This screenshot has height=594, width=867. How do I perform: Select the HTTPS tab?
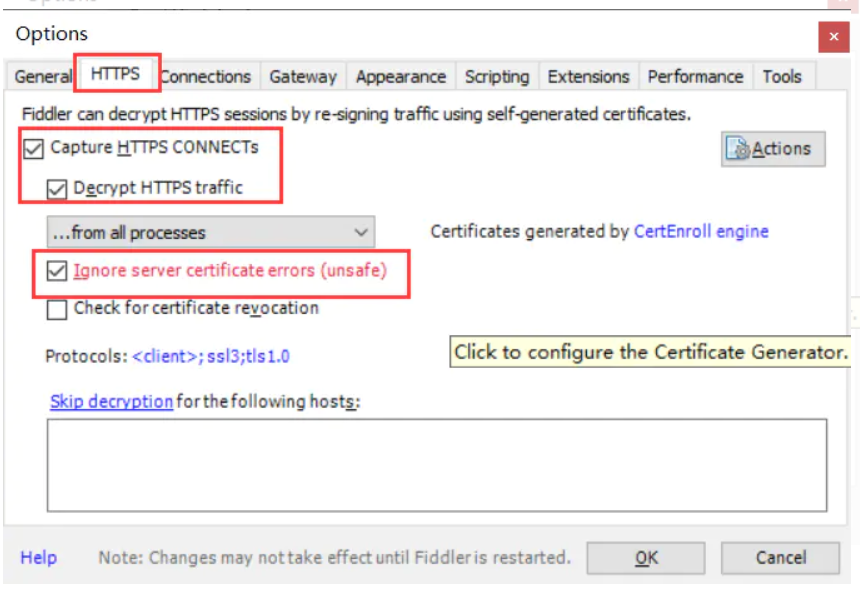pos(115,73)
